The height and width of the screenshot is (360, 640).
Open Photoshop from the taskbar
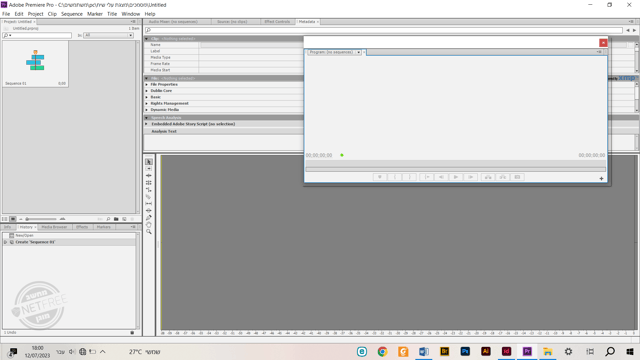click(465, 351)
